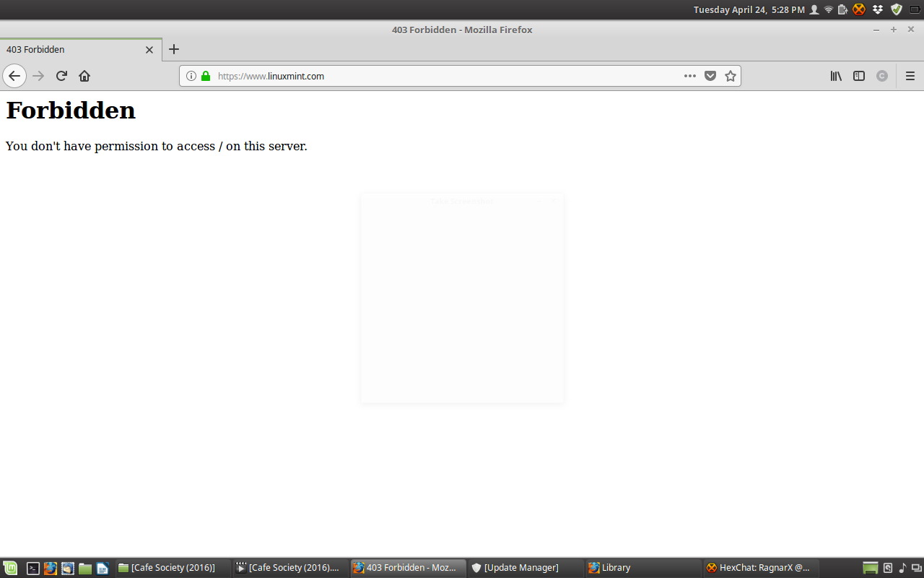Switch to the HexChat RagnarX window

coord(762,568)
